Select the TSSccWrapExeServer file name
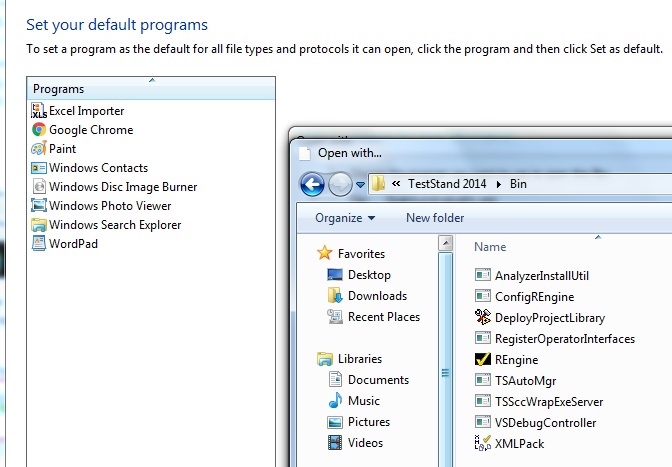Image resolution: width=672 pixels, height=467 pixels. coord(549,402)
